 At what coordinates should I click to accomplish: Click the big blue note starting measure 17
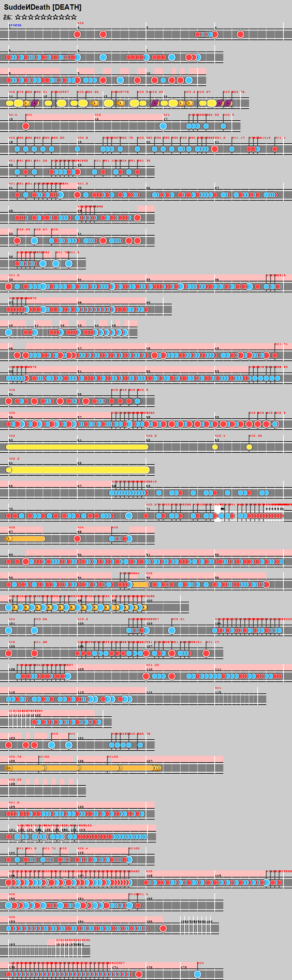(x=163, y=126)
